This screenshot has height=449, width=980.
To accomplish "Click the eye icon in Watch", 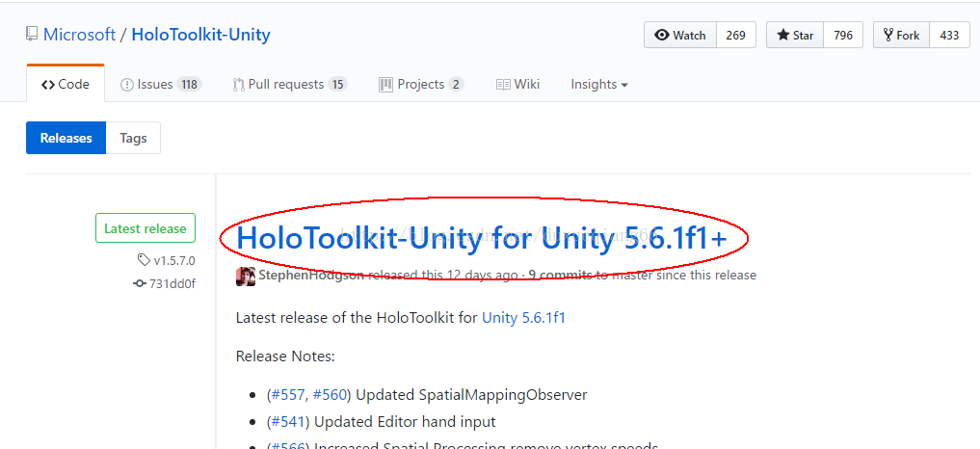I will [x=661, y=35].
